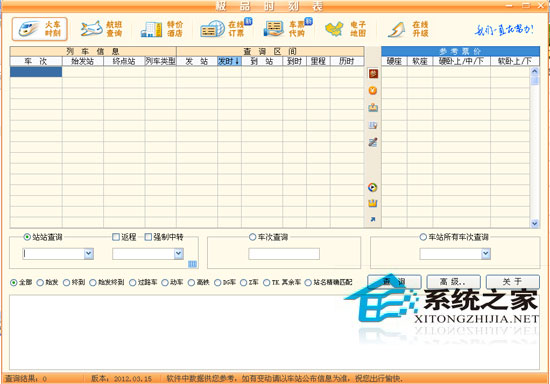Sort by the 到站 column header
Viewport: 550px width, 384px height.
[262, 61]
